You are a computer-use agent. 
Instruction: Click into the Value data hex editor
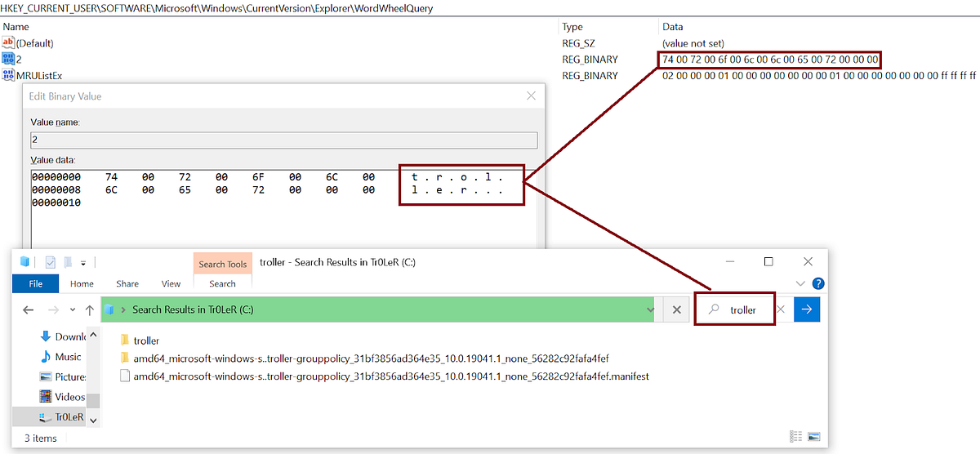284,209
